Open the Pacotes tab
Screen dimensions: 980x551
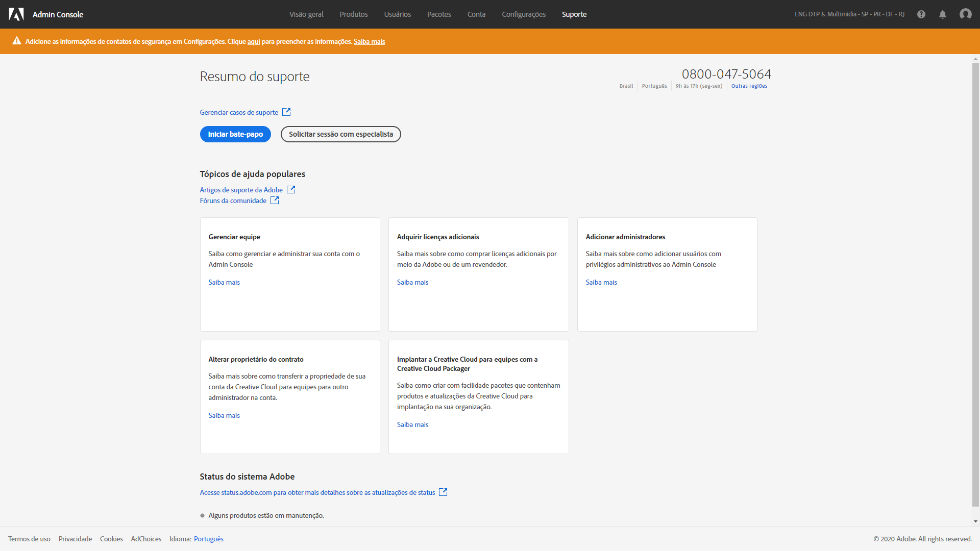tap(439, 14)
